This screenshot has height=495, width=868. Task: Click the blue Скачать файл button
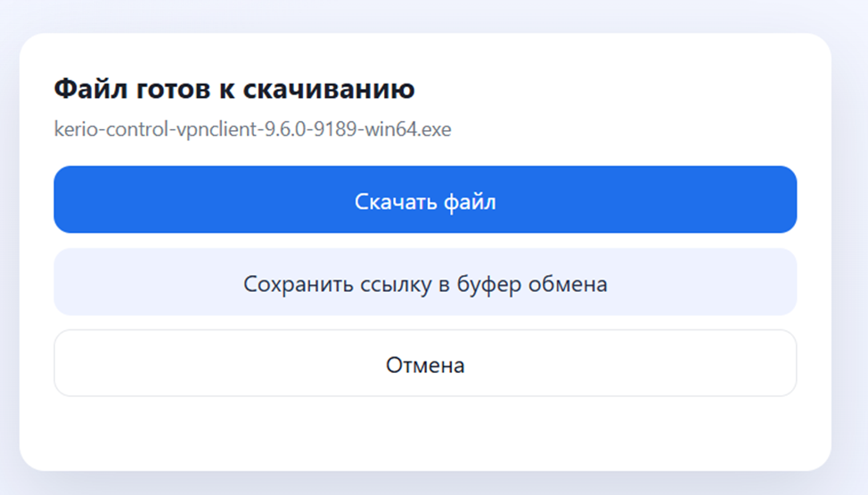(x=425, y=200)
